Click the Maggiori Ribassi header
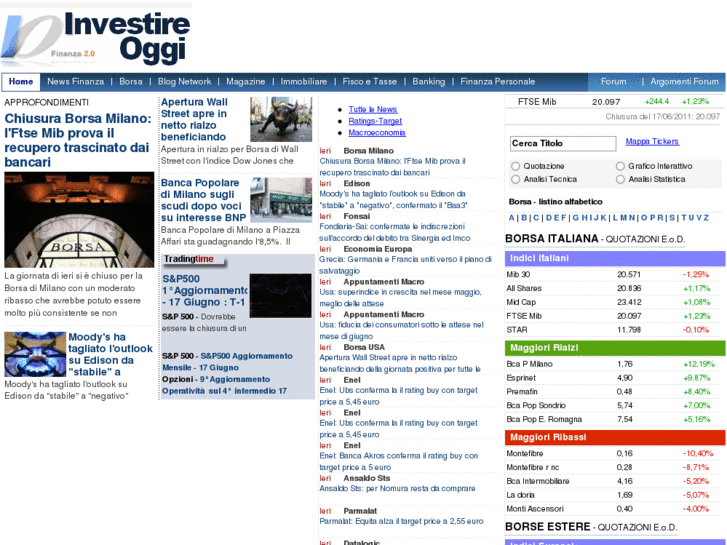This screenshot has height=545, width=727. pos(615,437)
